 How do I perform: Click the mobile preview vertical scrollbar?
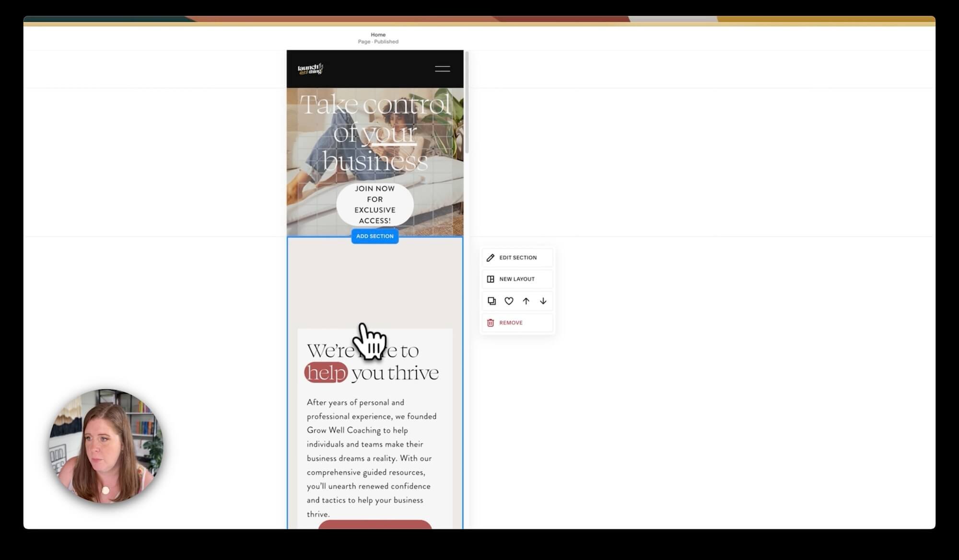pos(467,103)
